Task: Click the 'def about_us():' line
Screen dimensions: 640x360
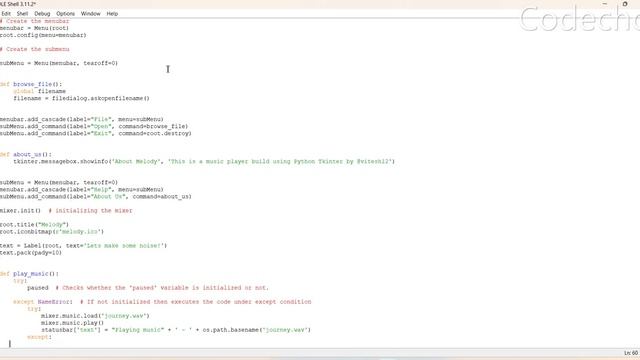Action: click(26, 154)
